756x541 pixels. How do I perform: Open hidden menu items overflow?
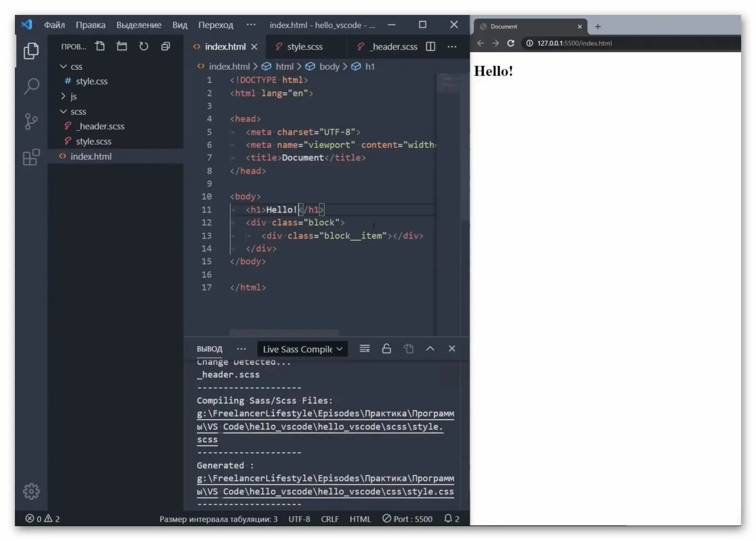pos(251,25)
